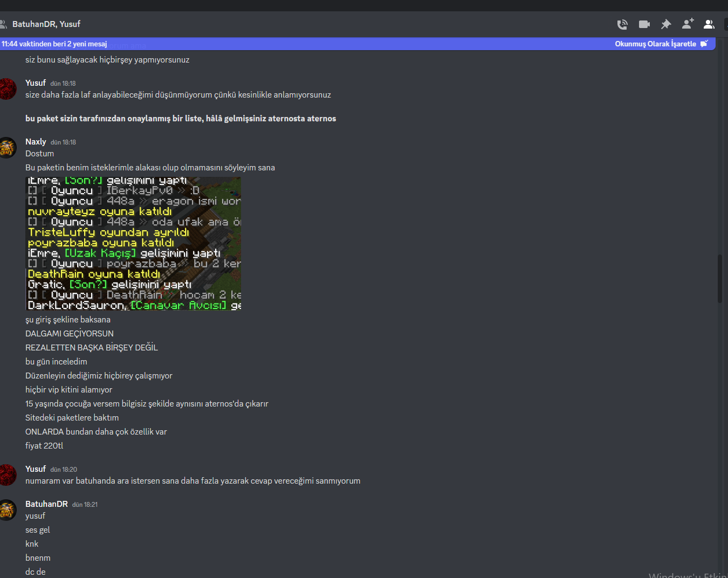Open Yusuf's avatar at the 18:20 message
Screen dimensions: 728x578
pyautogui.click(x=8, y=475)
